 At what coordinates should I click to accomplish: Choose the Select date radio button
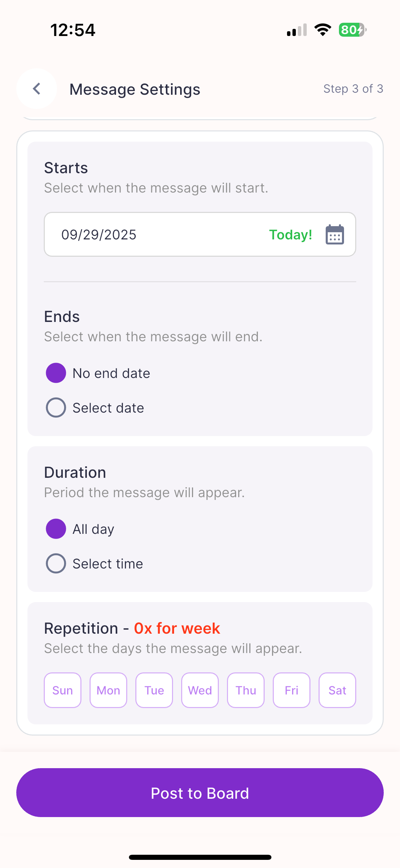[x=56, y=408]
